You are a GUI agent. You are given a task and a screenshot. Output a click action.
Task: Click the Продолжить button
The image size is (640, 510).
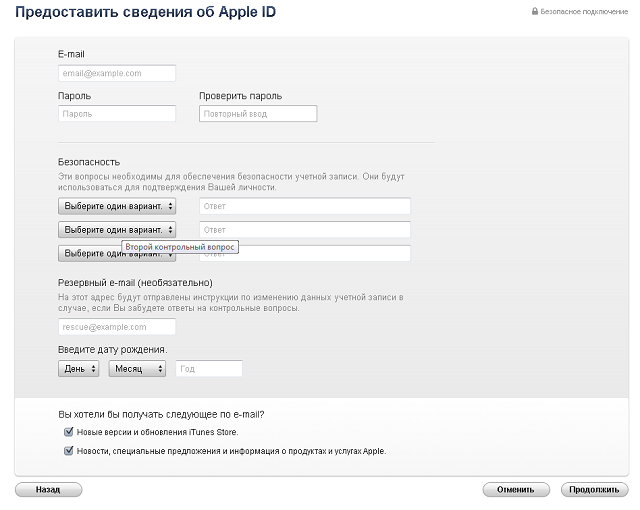594,490
